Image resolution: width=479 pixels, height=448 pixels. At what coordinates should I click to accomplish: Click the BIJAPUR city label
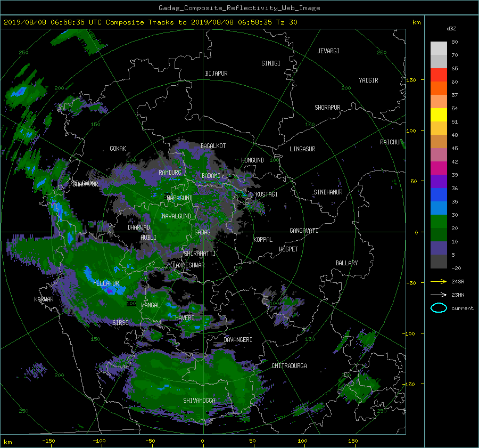coord(216,74)
